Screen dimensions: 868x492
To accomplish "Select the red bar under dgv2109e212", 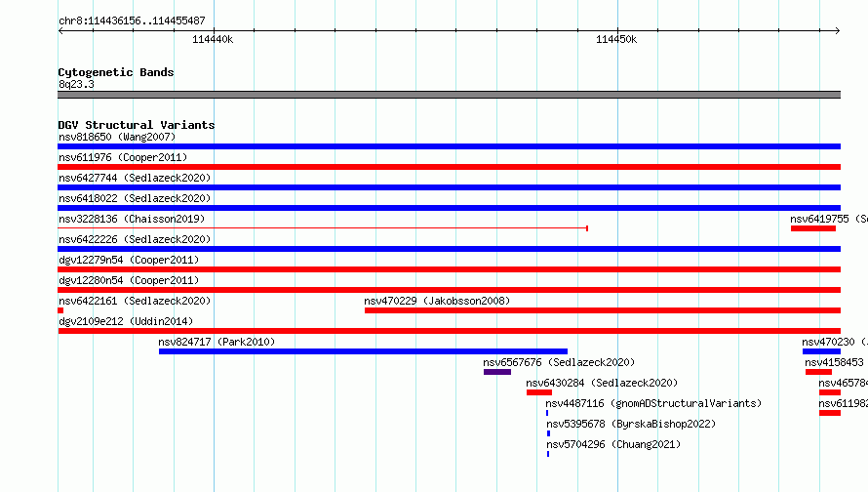I will [449, 331].
